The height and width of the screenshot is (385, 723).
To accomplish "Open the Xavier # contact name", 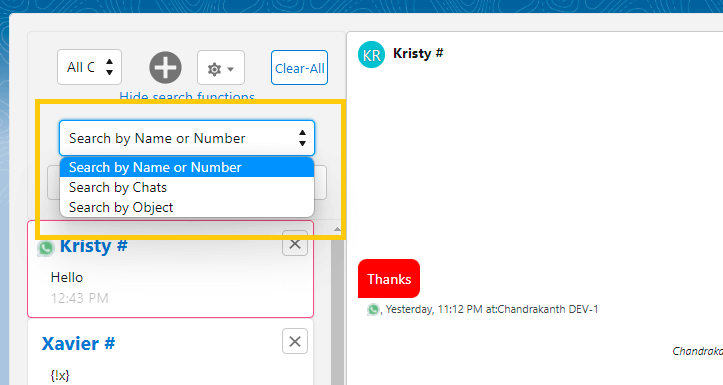I will 78,344.
